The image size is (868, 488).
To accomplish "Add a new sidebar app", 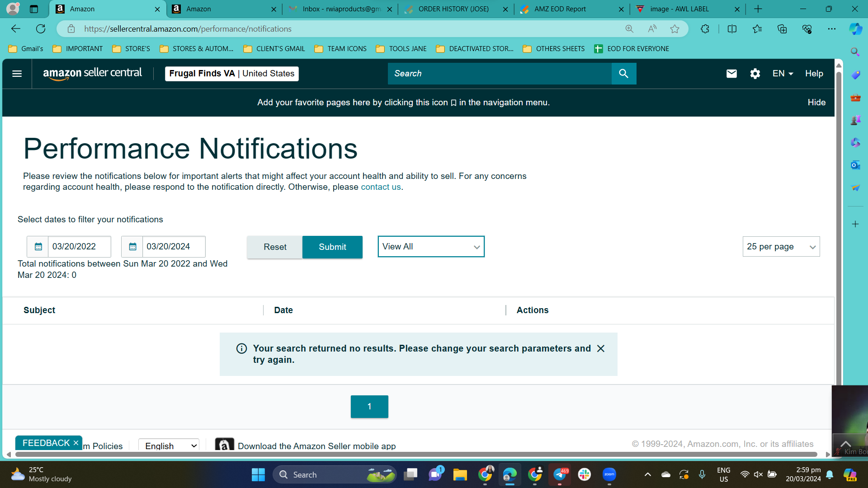I will (855, 224).
